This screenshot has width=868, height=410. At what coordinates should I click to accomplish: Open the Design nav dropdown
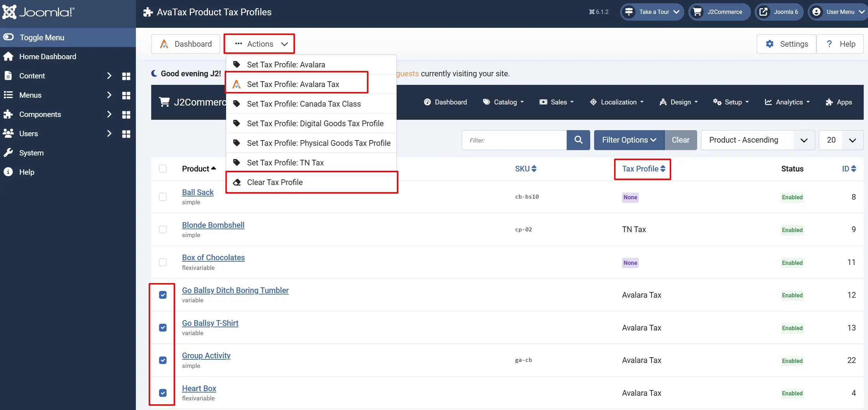(679, 102)
